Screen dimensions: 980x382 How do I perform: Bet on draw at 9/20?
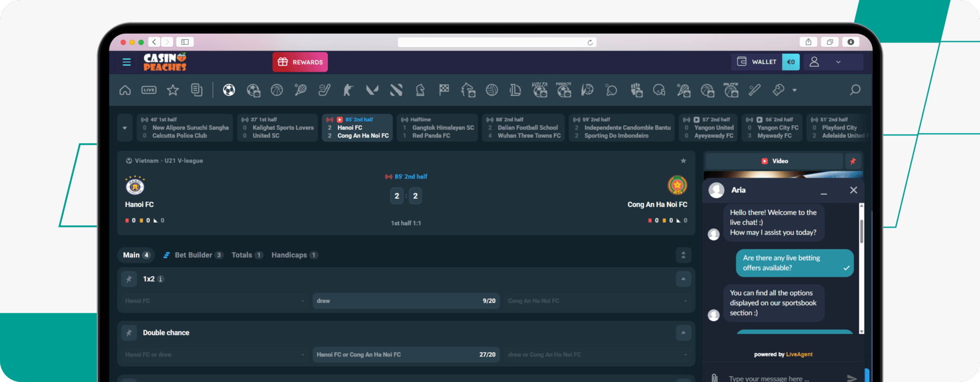[x=406, y=301]
